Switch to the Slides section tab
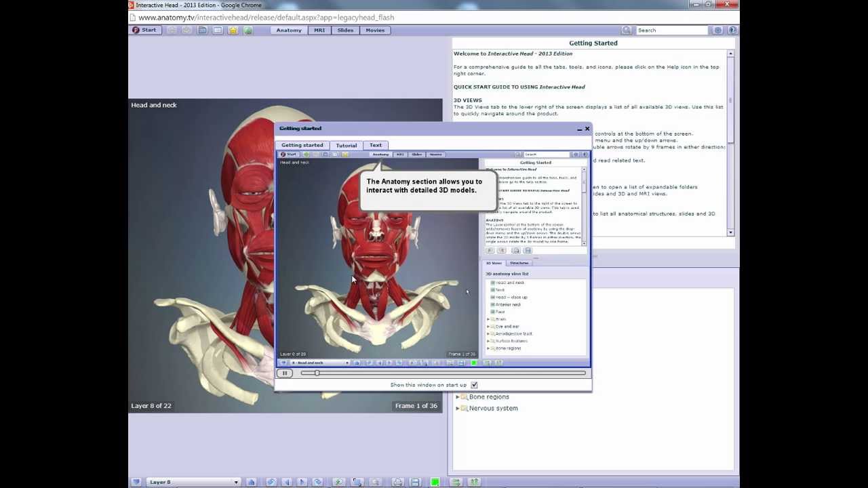The image size is (868, 488). coord(345,30)
